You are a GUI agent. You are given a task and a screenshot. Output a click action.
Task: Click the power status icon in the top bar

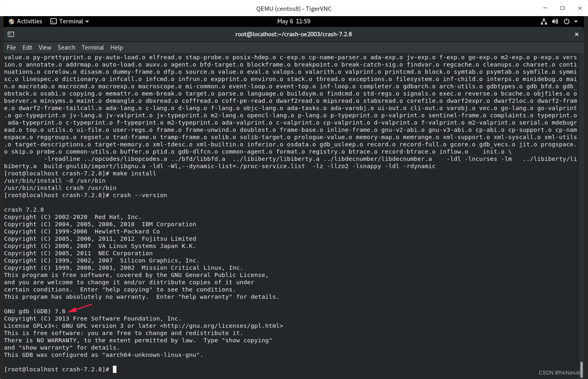click(566, 21)
